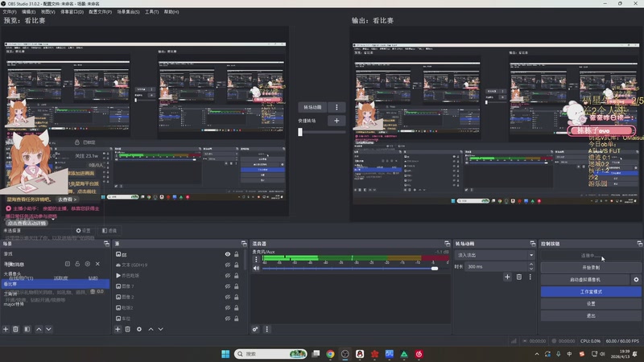The image size is (644, 362).
Task: Show the 图像 7 source
Action: tap(228, 286)
